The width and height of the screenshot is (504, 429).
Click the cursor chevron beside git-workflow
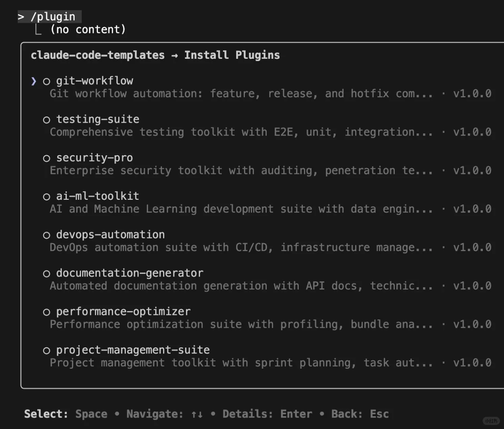[34, 81]
